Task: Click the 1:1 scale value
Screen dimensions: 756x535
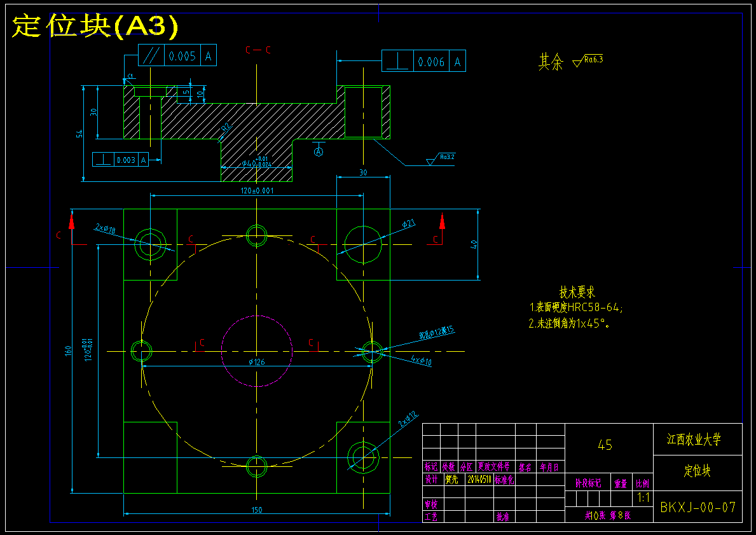Action: tap(643, 498)
